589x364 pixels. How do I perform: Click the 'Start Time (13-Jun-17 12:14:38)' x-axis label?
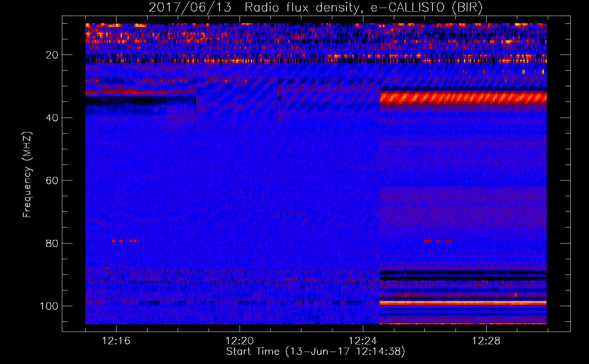point(316,352)
